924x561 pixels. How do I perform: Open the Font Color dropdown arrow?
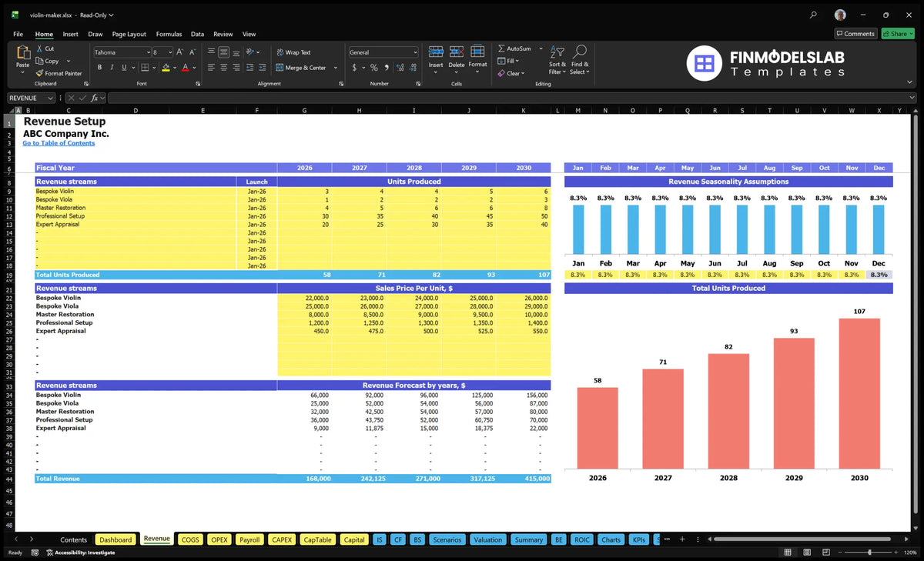194,68
